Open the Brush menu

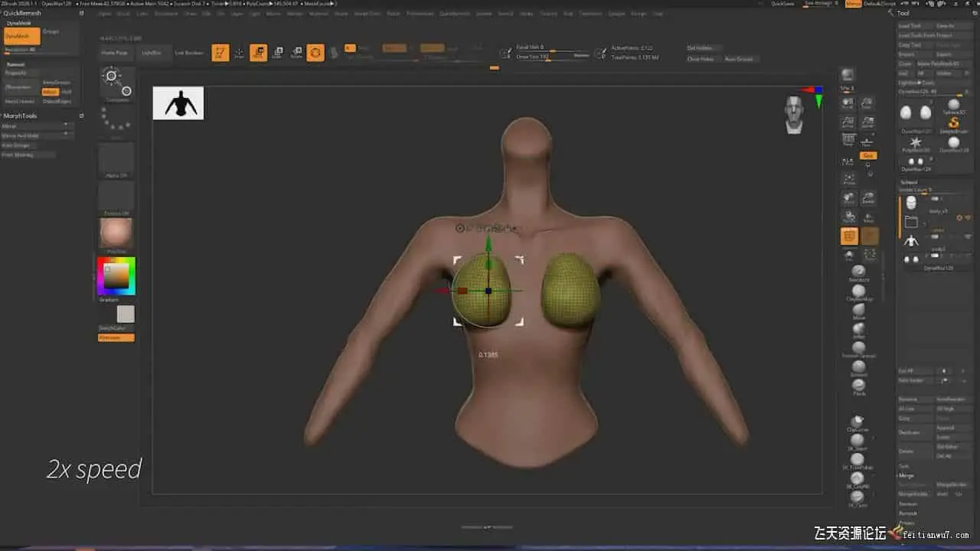[x=123, y=13]
